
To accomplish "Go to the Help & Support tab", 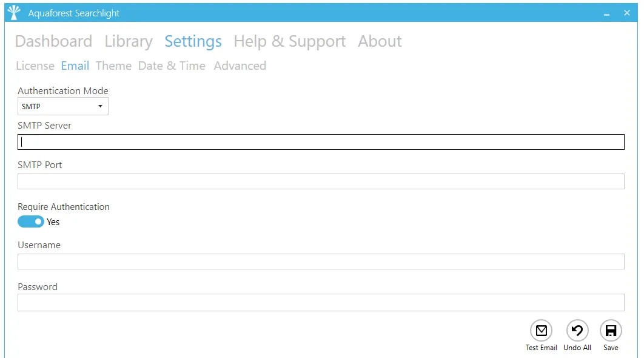I will [x=289, y=41].
